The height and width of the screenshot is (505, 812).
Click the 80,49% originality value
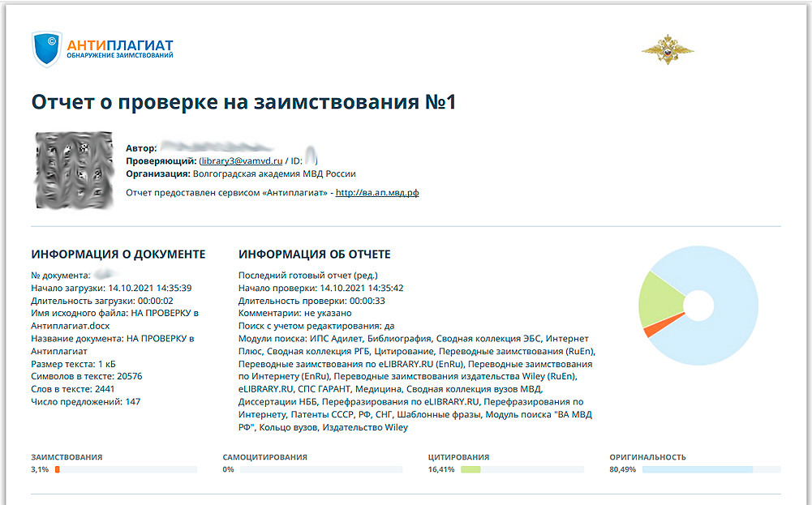(622, 469)
